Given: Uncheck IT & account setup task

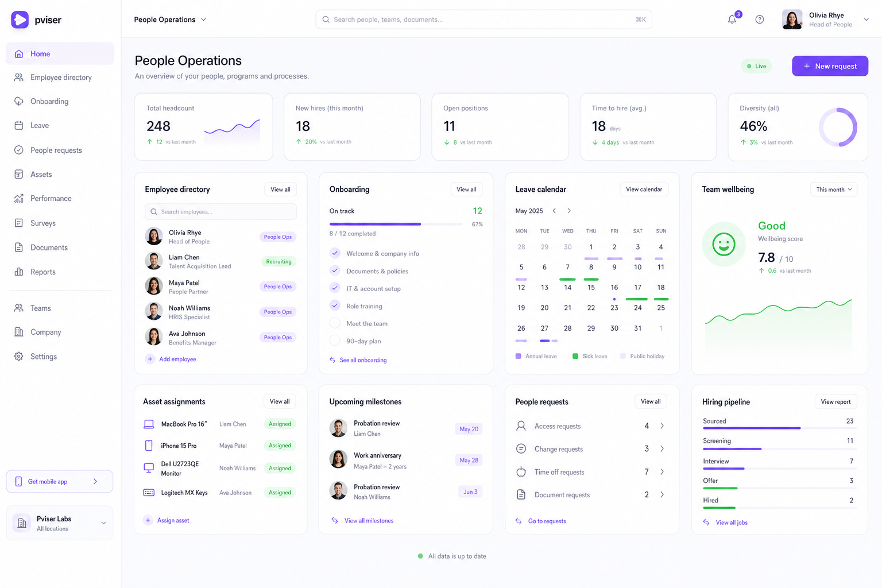Looking at the screenshot, I should 335,288.
